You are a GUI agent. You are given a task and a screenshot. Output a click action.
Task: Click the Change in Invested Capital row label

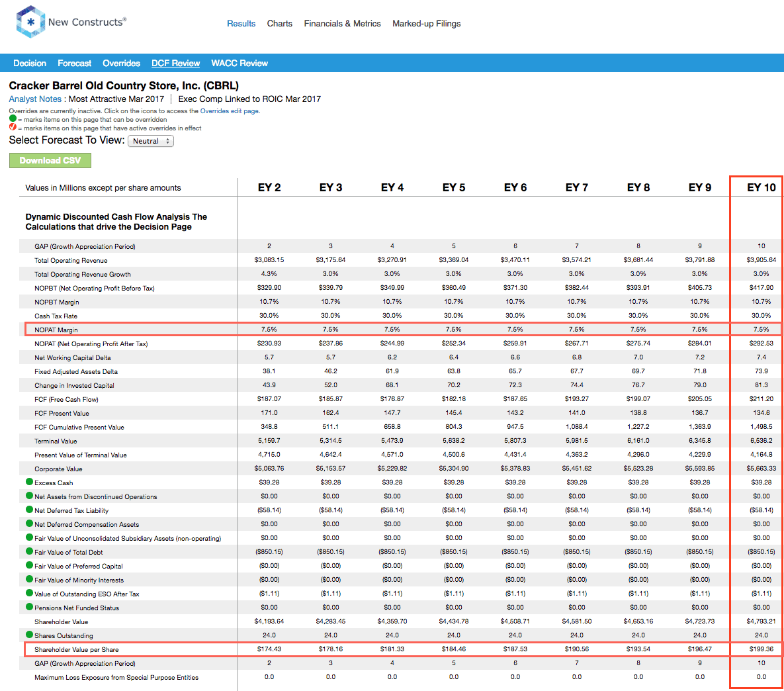pyautogui.click(x=74, y=386)
